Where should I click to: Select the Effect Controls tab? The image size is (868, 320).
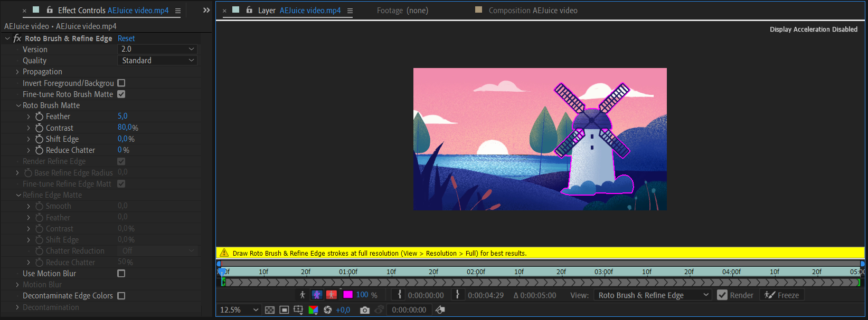point(113,10)
